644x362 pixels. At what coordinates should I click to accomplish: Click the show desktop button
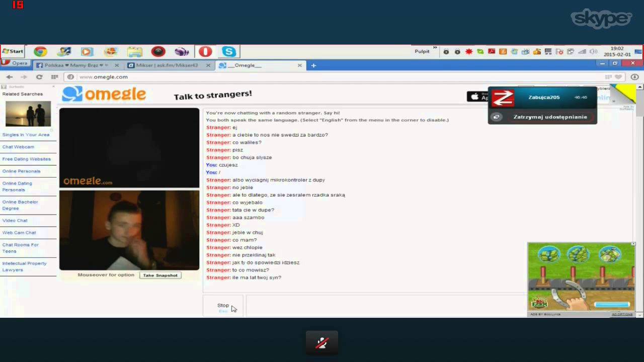tap(638, 51)
